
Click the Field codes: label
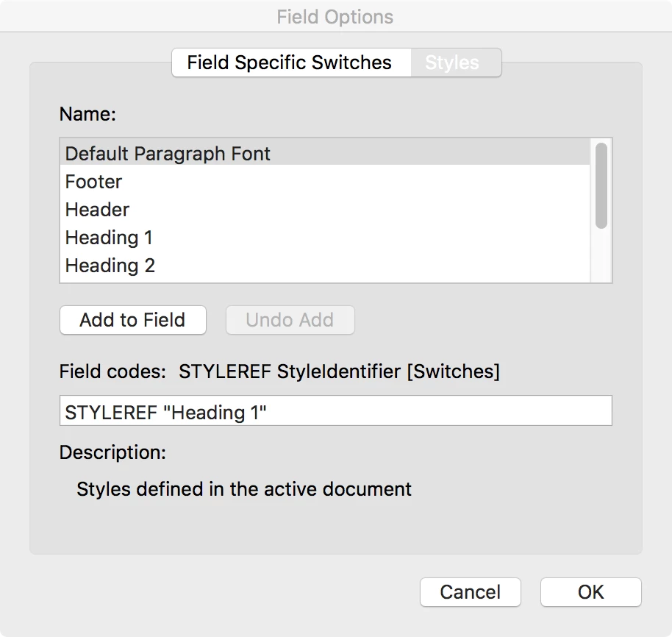112,371
